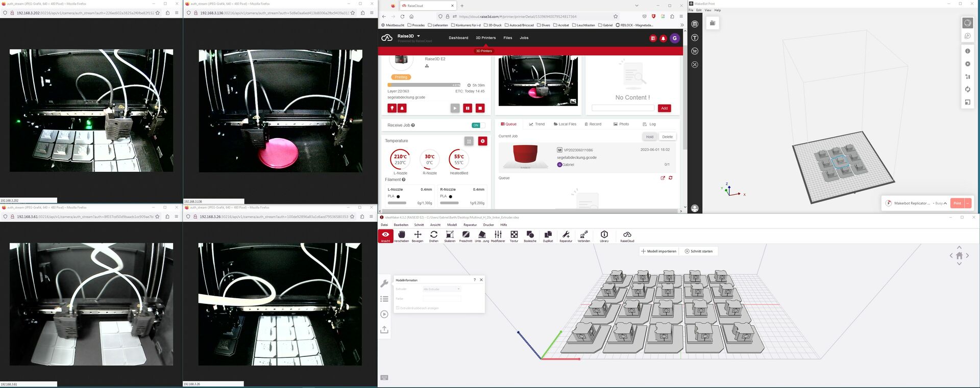Open the Print button's more options arrow

967,203
